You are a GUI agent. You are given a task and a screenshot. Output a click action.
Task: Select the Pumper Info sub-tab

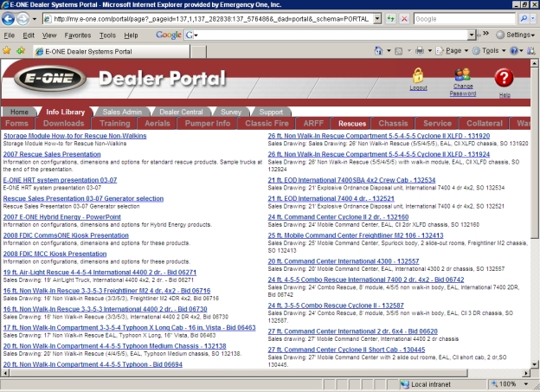[208, 124]
